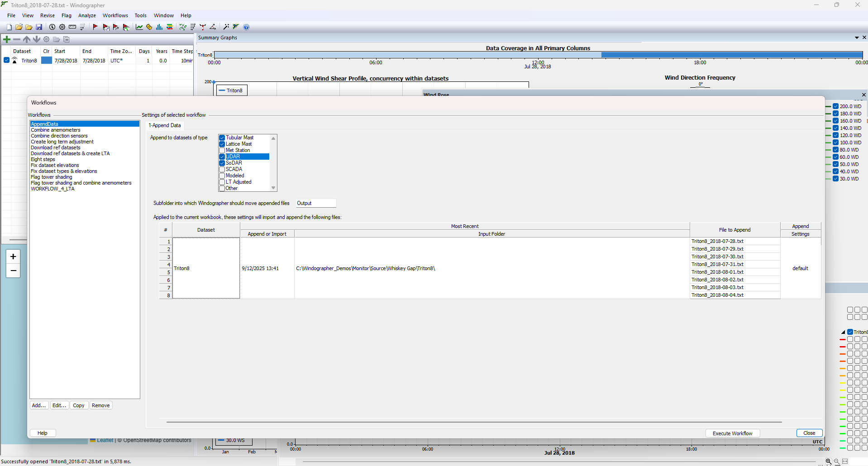868x466 pixels.
Task: Move the Triton8 dataset down the list
Action: [x=37, y=39]
